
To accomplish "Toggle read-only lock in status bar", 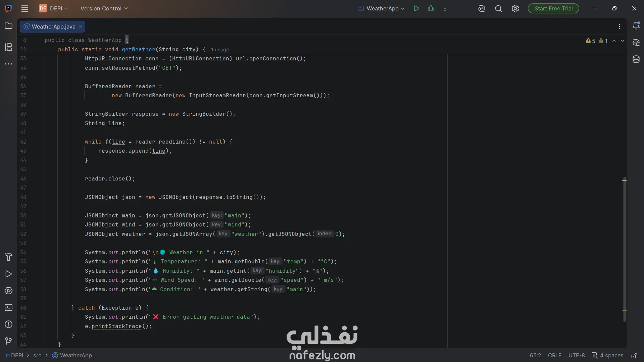I will tap(634, 356).
